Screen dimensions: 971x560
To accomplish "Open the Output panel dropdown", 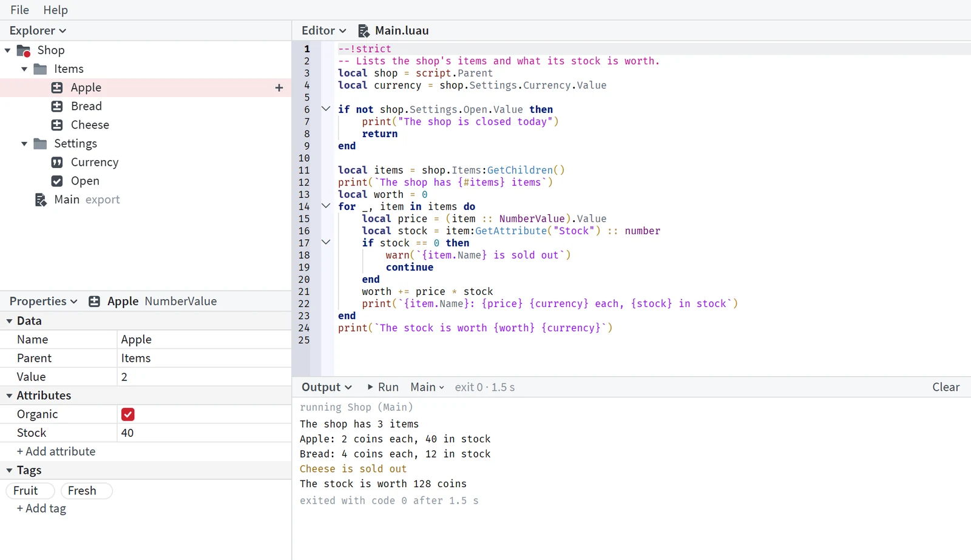I will pyautogui.click(x=326, y=387).
